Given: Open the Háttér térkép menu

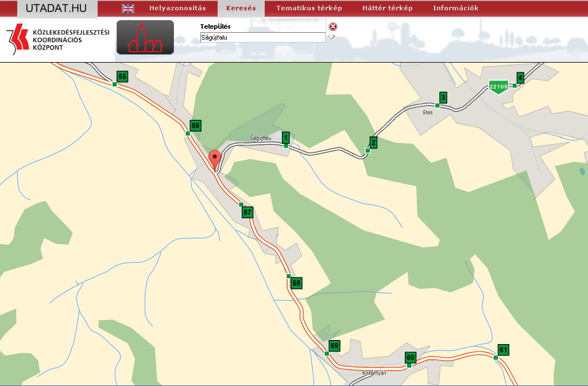Looking at the screenshot, I should click(387, 9).
